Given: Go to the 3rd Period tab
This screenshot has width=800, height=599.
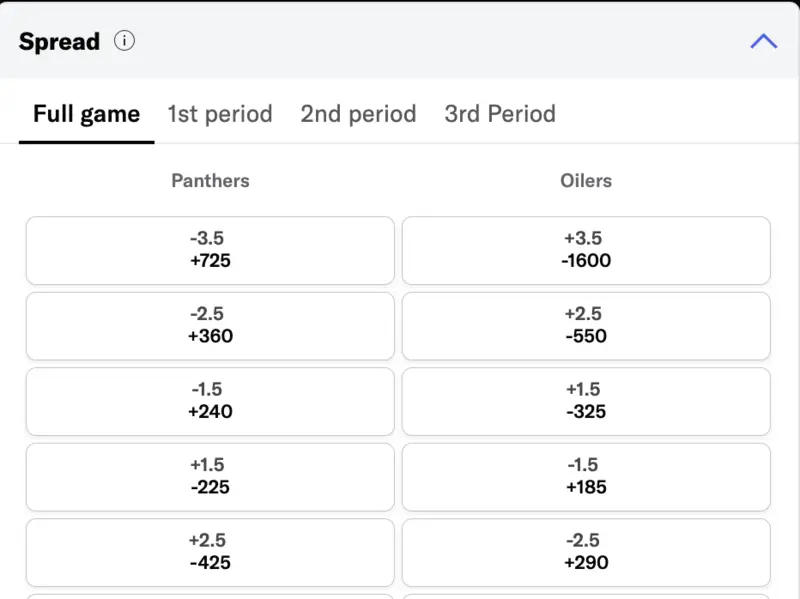Looking at the screenshot, I should pyautogui.click(x=500, y=114).
